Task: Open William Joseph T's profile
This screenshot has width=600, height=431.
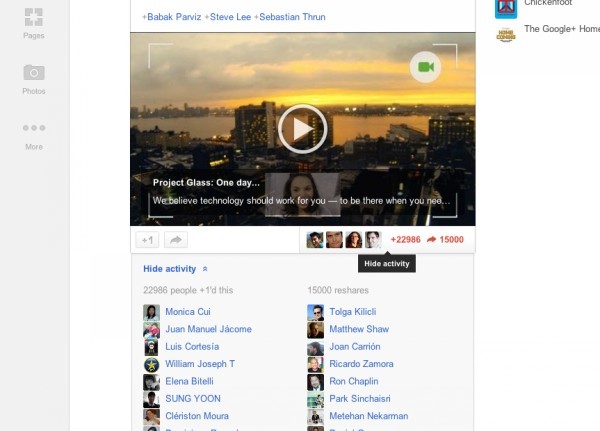Action: (200, 364)
